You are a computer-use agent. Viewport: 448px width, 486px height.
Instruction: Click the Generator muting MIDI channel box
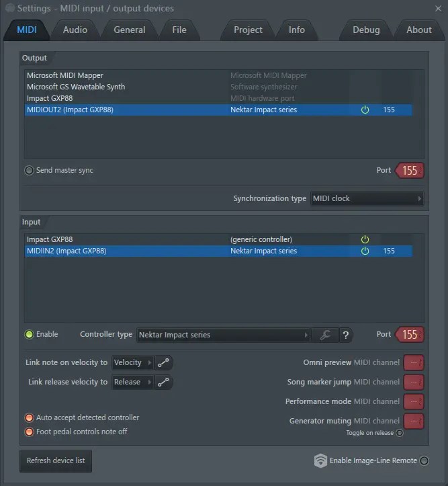point(414,421)
